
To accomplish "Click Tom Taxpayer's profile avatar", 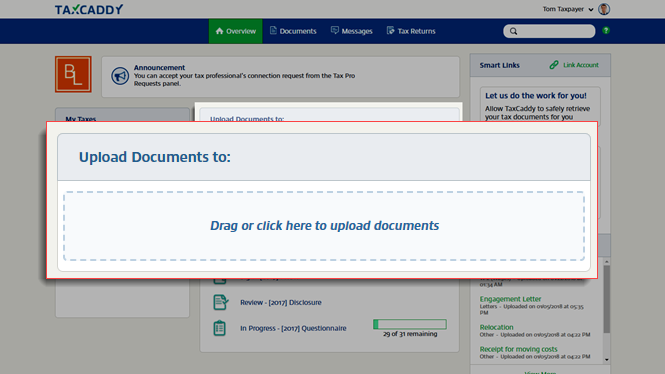I will [x=604, y=9].
